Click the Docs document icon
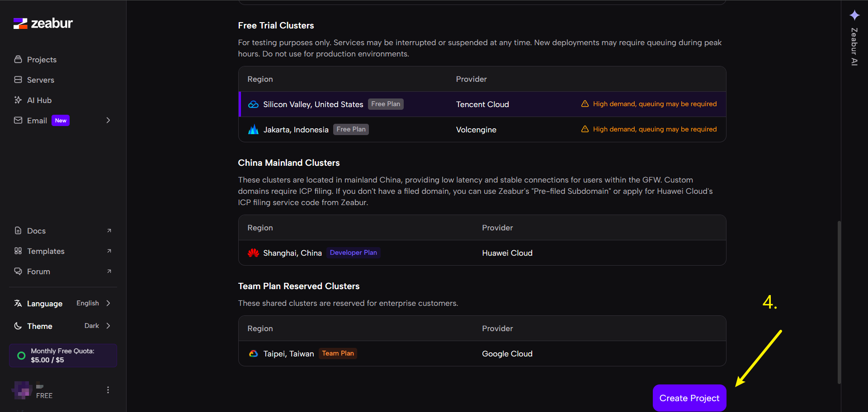This screenshot has height=412, width=868. pyautogui.click(x=18, y=231)
